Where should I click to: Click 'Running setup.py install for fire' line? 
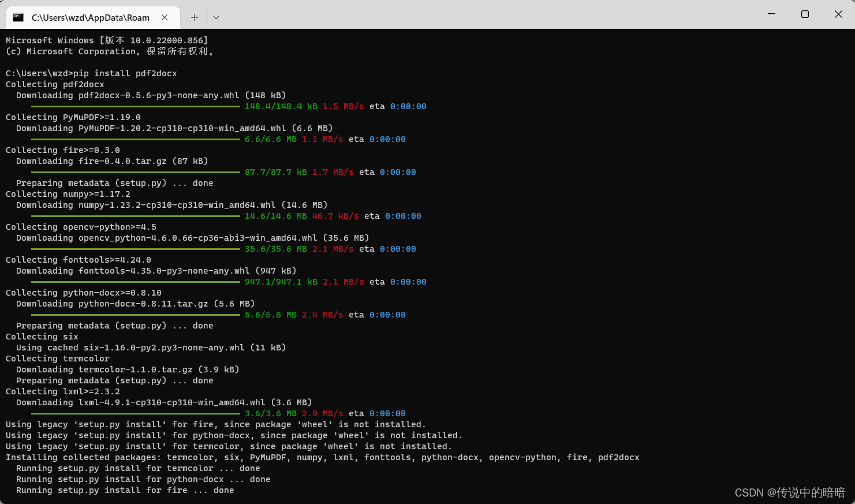125,490
